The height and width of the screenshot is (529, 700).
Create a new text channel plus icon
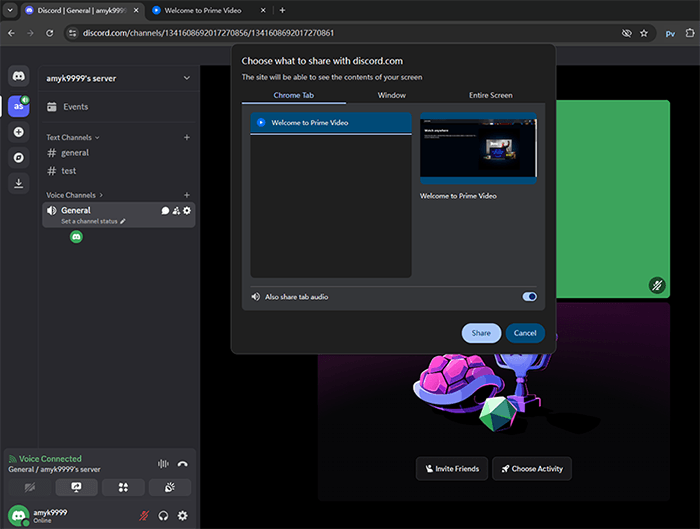pyautogui.click(x=187, y=137)
